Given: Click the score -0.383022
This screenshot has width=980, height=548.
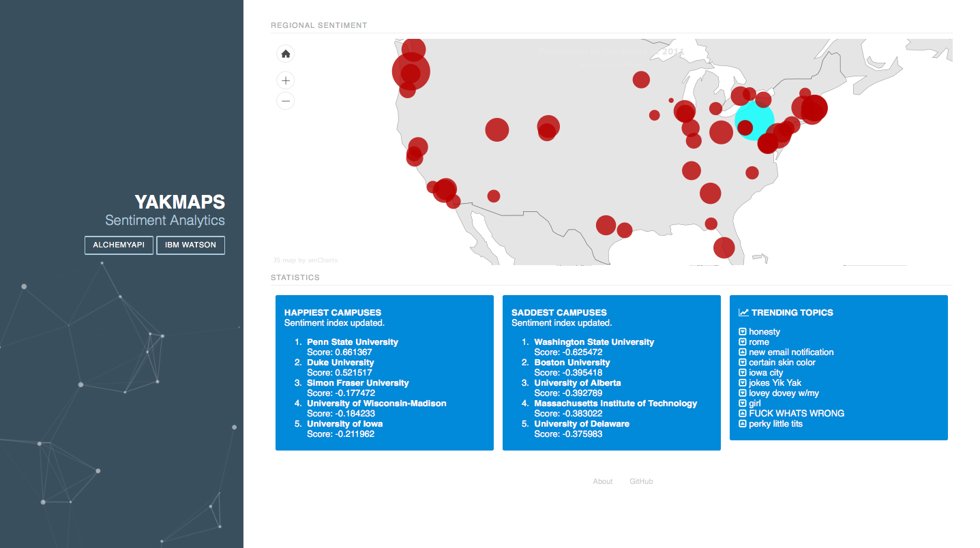Looking at the screenshot, I should point(582,414).
